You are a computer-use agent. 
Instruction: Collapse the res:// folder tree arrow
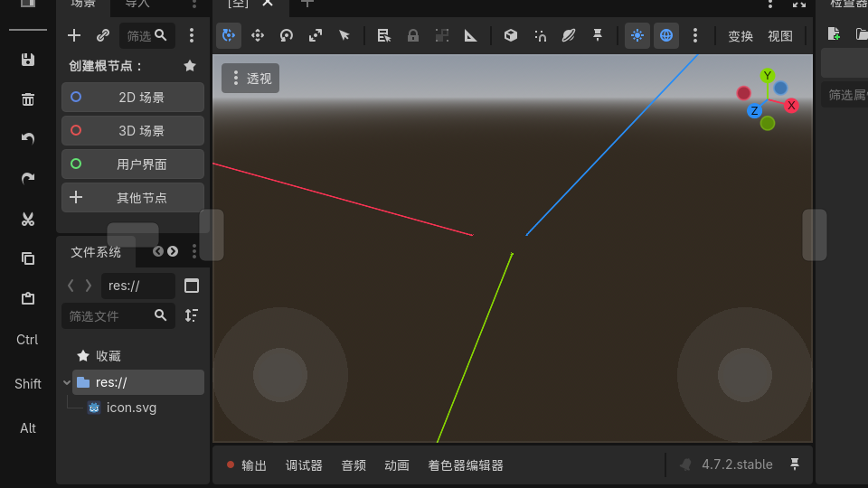tap(67, 382)
